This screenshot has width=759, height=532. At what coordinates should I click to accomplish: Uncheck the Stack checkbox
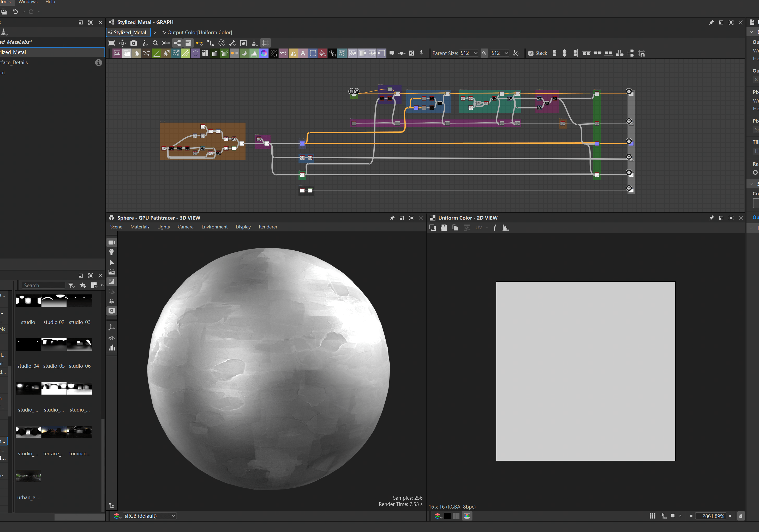pyautogui.click(x=531, y=53)
